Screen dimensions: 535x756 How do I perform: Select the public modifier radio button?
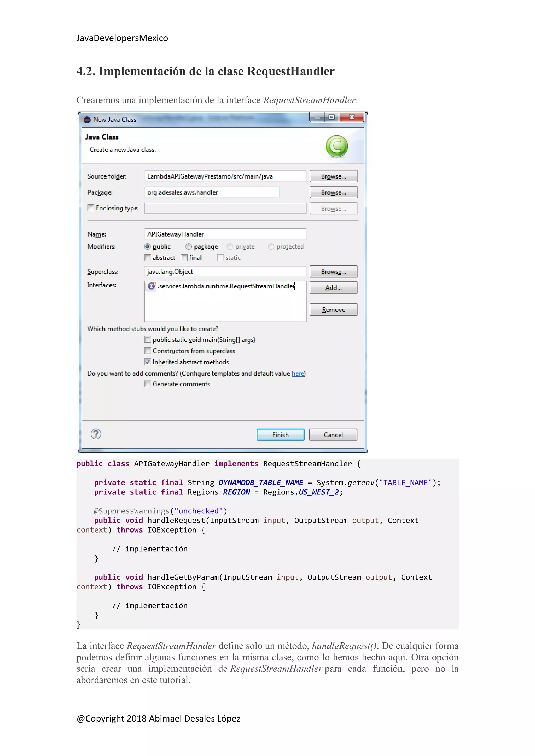pyautogui.click(x=148, y=247)
